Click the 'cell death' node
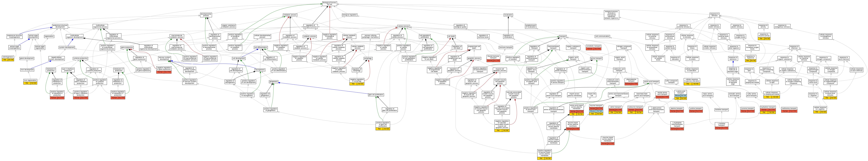 tap(452, 36)
